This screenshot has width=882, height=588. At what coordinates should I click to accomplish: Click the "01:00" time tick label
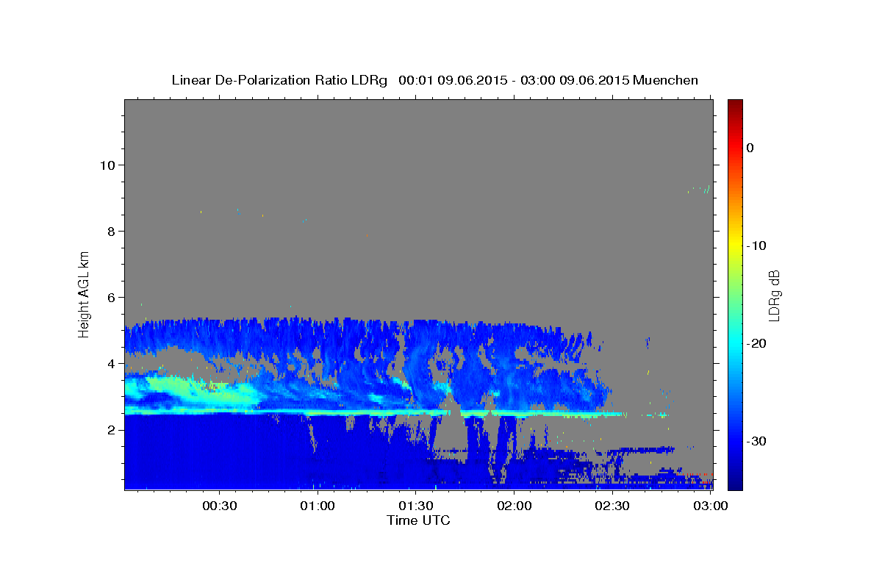pyautogui.click(x=318, y=506)
